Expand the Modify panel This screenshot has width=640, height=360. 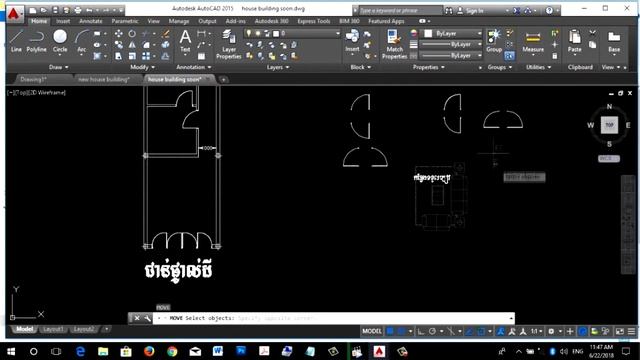(x=142, y=67)
